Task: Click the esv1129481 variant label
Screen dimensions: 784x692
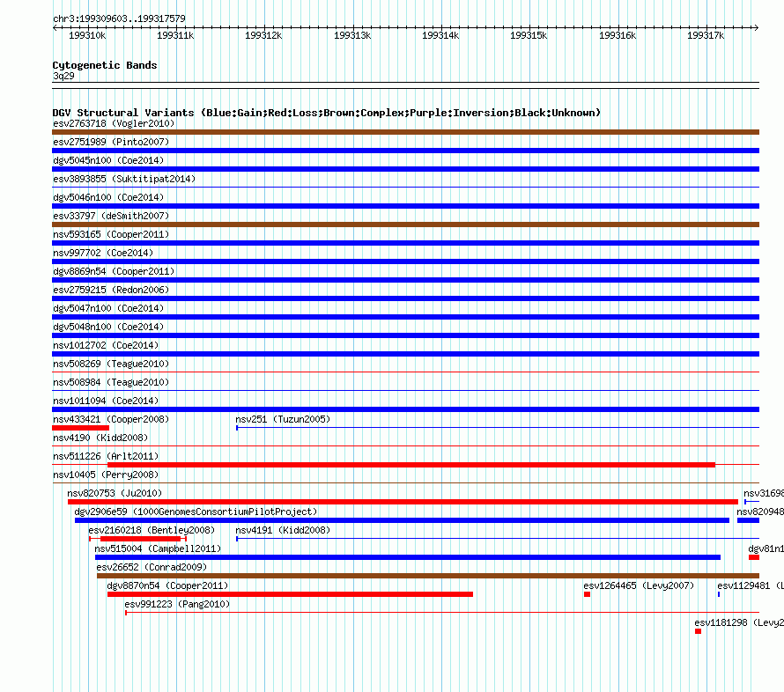Action: pos(750,585)
